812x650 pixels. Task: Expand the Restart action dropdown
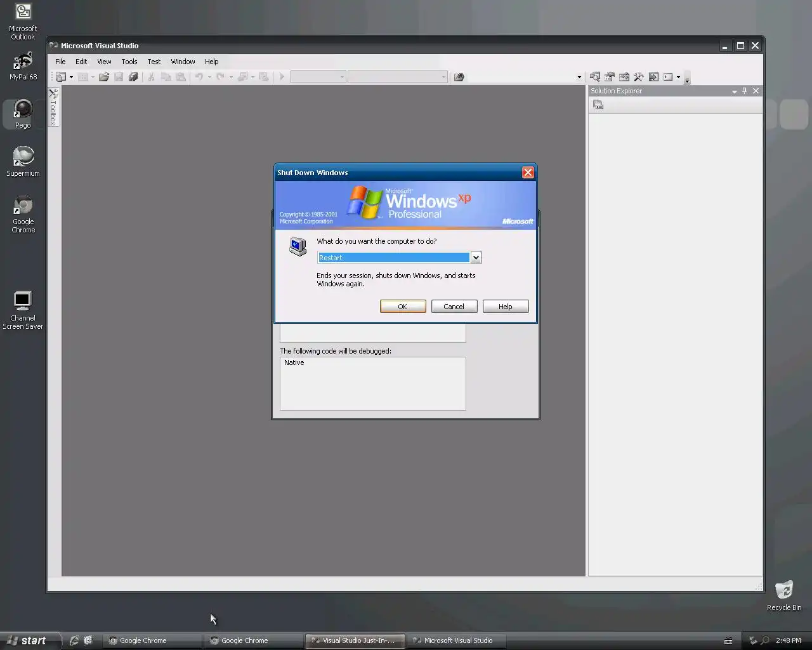476,258
